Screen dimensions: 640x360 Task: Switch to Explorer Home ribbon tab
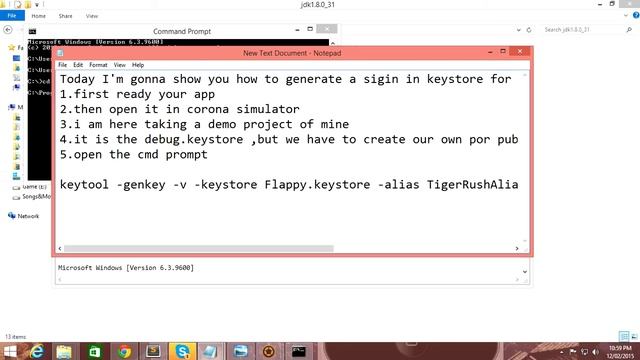point(38,16)
